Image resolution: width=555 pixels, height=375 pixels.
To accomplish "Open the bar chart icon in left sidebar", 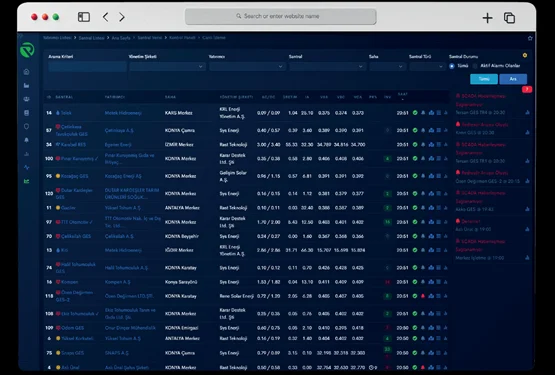I will [27, 85].
